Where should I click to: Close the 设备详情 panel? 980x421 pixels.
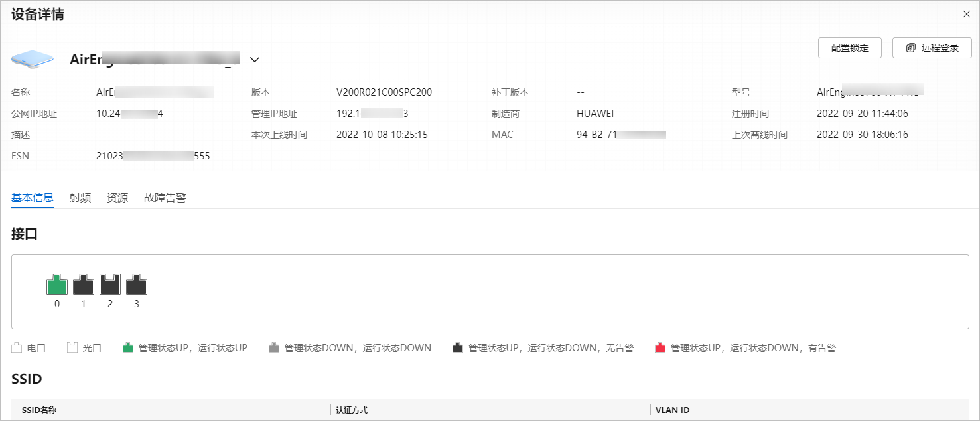click(967, 14)
